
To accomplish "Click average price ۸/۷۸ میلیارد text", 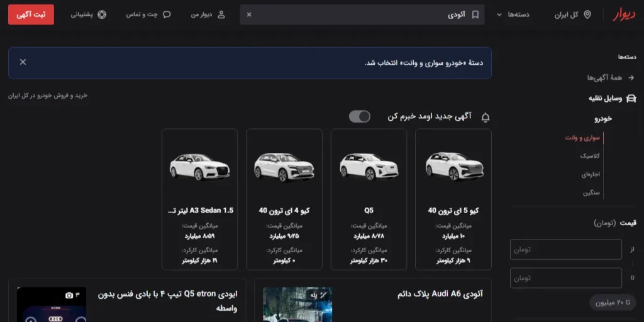I will pyautogui.click(x=369, y=236).
